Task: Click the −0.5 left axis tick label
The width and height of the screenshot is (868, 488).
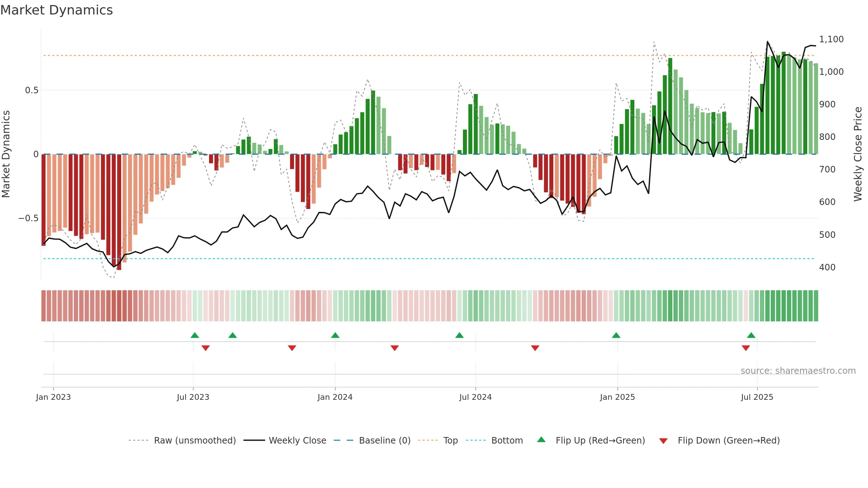Action: 28,218
